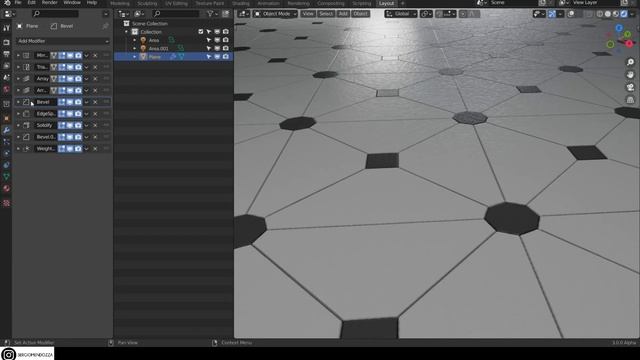Toggle viewport overlays display

coord(571,14)
